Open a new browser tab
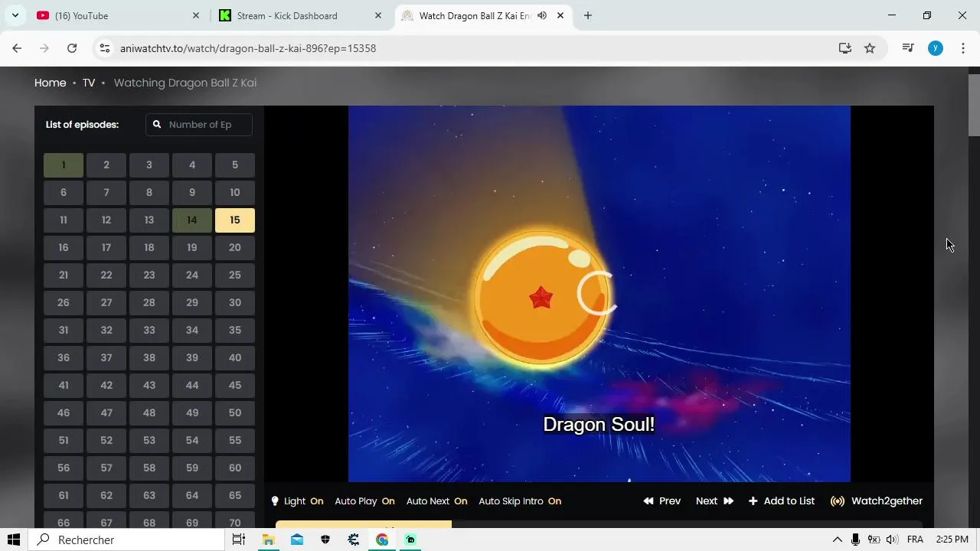Image resolution: width=980 pixels, height=551 pixels. coord(588,15)
